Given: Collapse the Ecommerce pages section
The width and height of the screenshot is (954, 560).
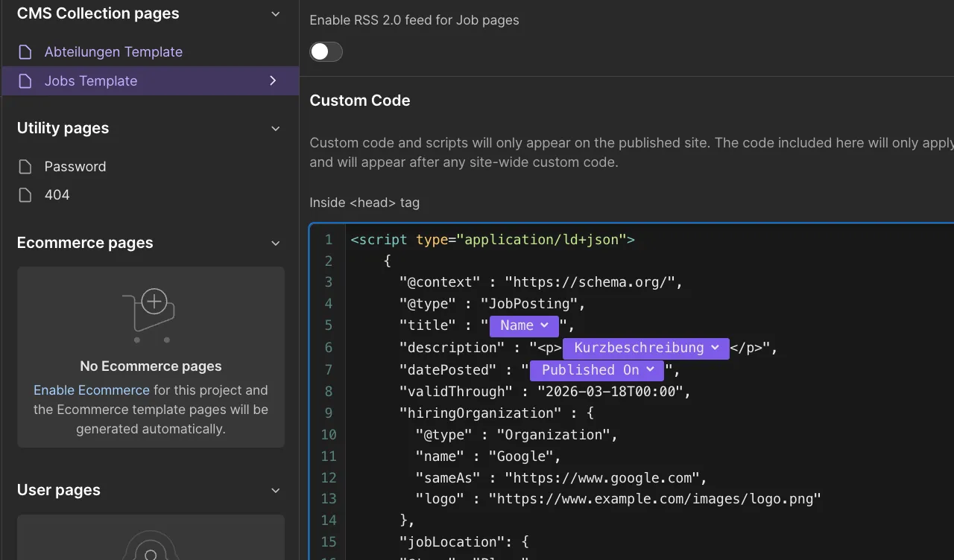Looking at the screenshot, I should pos(276,244).
